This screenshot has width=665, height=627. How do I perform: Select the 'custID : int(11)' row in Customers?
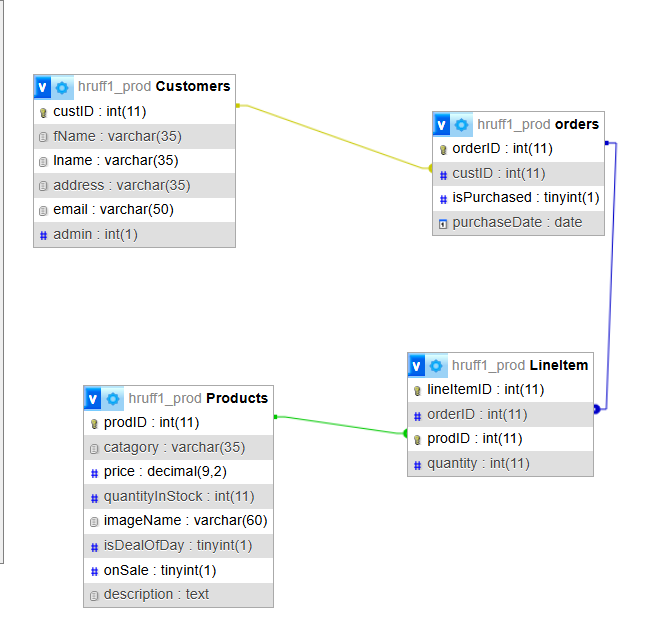click(x=134, y=112)
